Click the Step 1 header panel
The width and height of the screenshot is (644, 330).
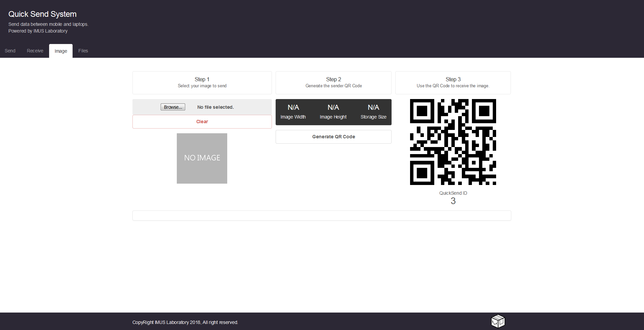point(202,83)
